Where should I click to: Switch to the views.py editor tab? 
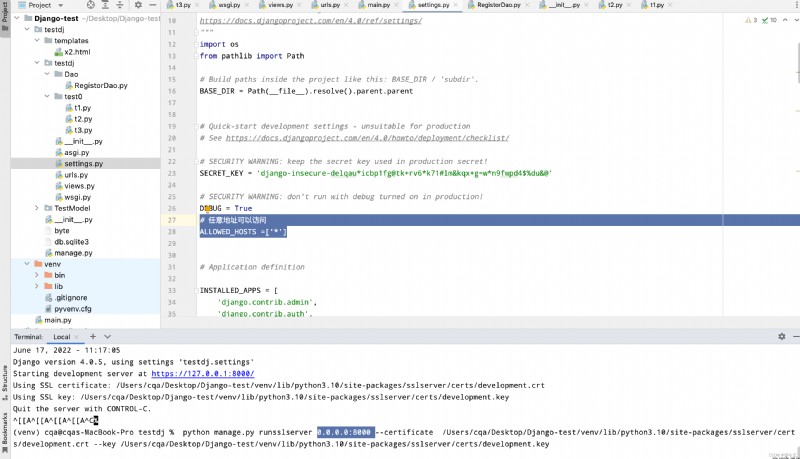[281, 5]
